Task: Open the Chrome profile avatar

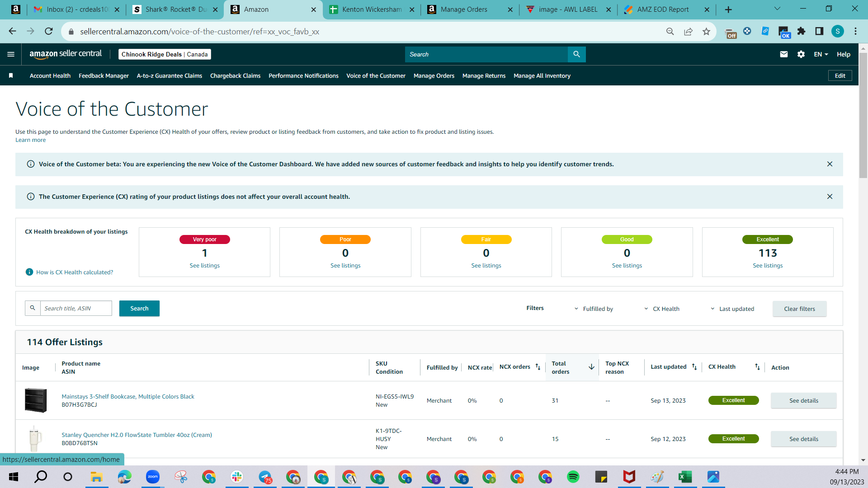Action: click(x=838, y=31)
